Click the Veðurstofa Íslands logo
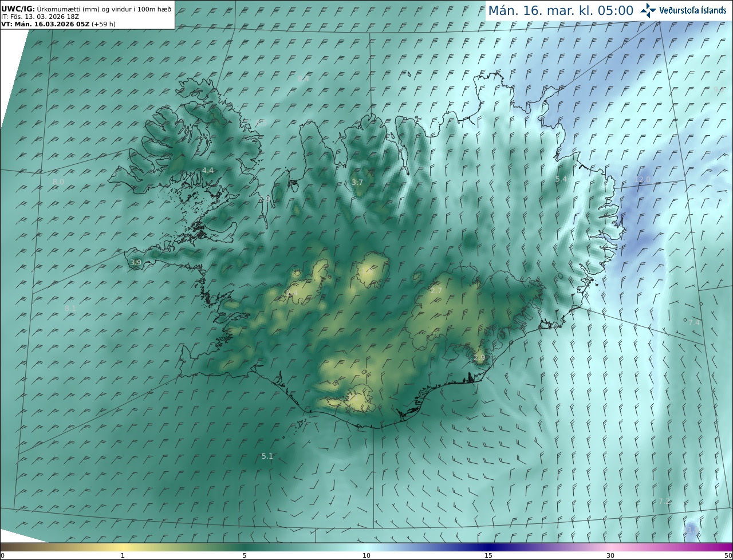The height and width of the screenshot is (560, 733). pos(683,10)
